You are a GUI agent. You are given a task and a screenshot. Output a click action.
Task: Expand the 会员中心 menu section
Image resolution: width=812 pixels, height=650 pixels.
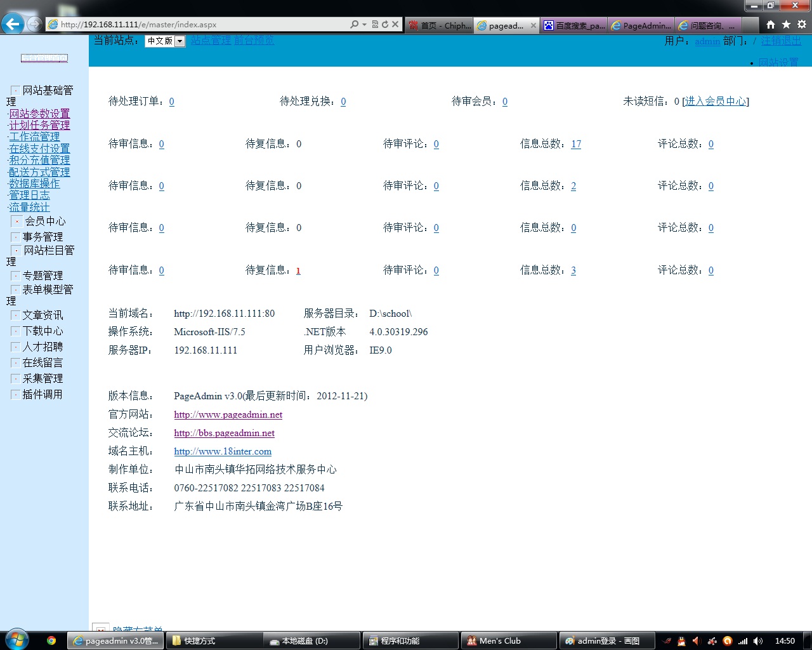[17, 221]
